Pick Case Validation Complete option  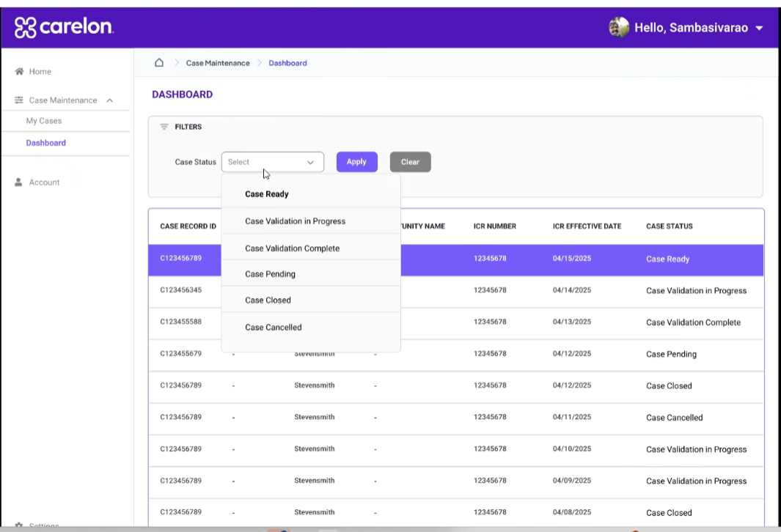(x=292, y=248)
